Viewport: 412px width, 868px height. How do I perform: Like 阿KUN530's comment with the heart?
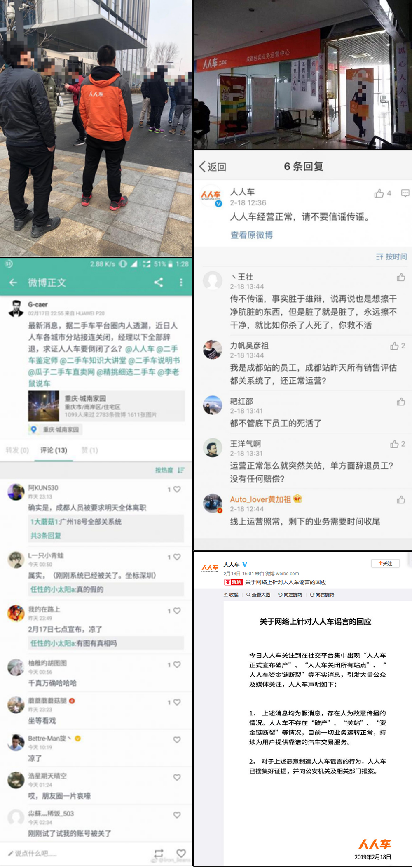pyautogui.click(x=177, y=489)
